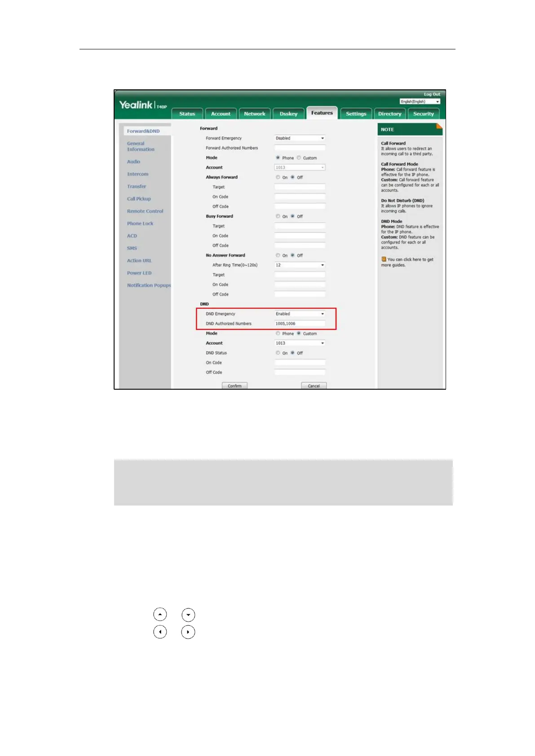Click the right arrow navigation key icon
This screenshot has width=535, height=756.
pos(188,632)
